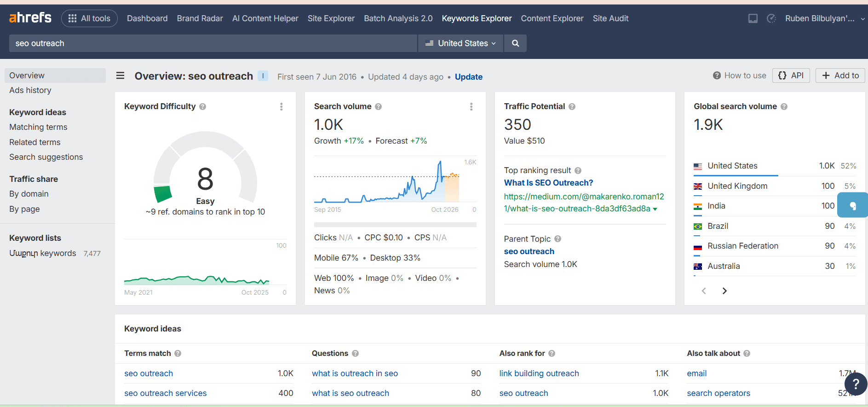Image resolution: width=868 pixels, height=407 pixels.
Task: Open the floating help question mark button
Action: click(x=855, y=384)
